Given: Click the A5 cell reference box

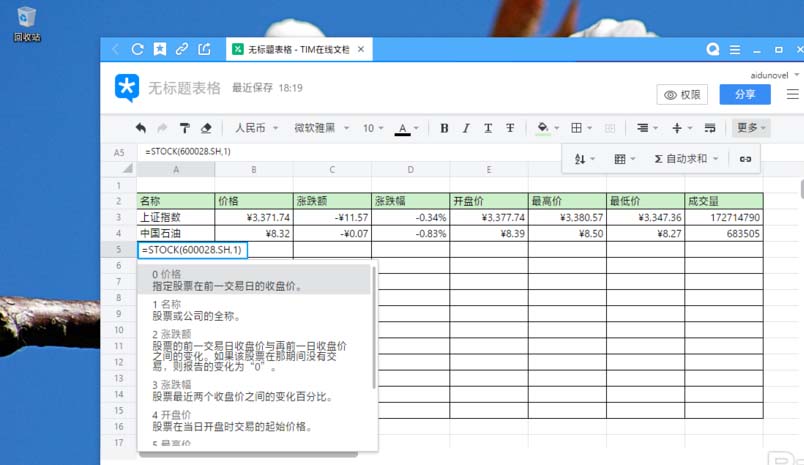Looking at the screenshot, I should pos(119,152).
